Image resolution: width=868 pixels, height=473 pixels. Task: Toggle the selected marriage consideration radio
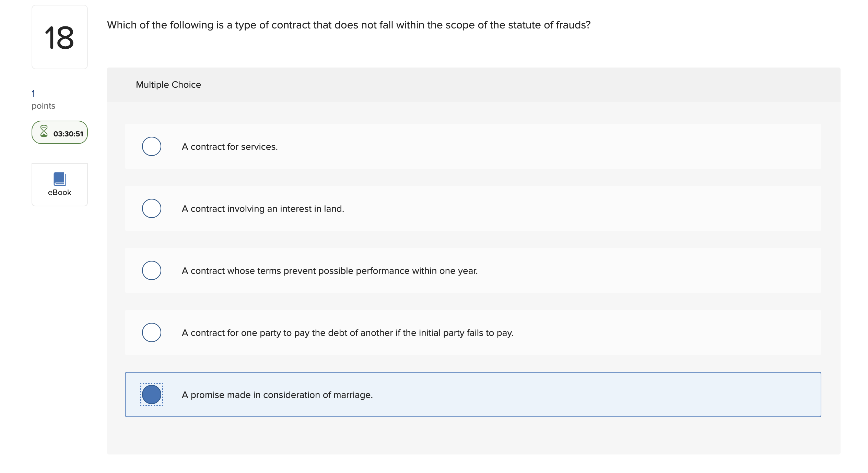(x=151, y=395)
